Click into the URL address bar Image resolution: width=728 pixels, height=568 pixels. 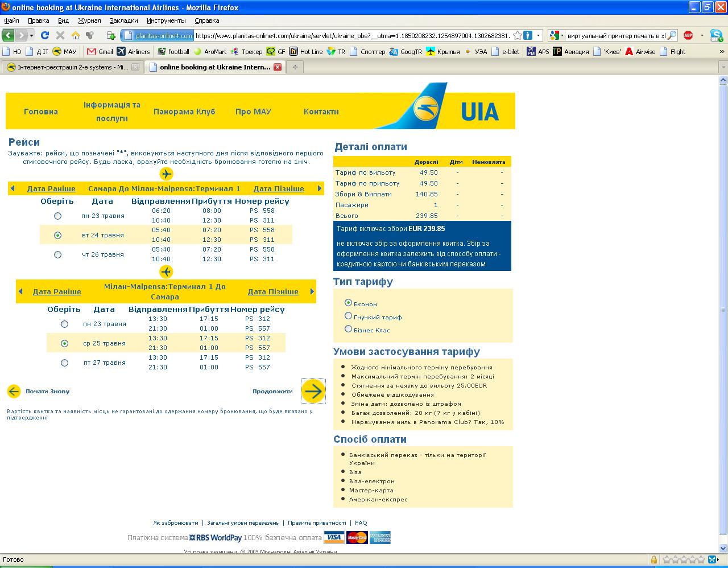pos(353,35)
